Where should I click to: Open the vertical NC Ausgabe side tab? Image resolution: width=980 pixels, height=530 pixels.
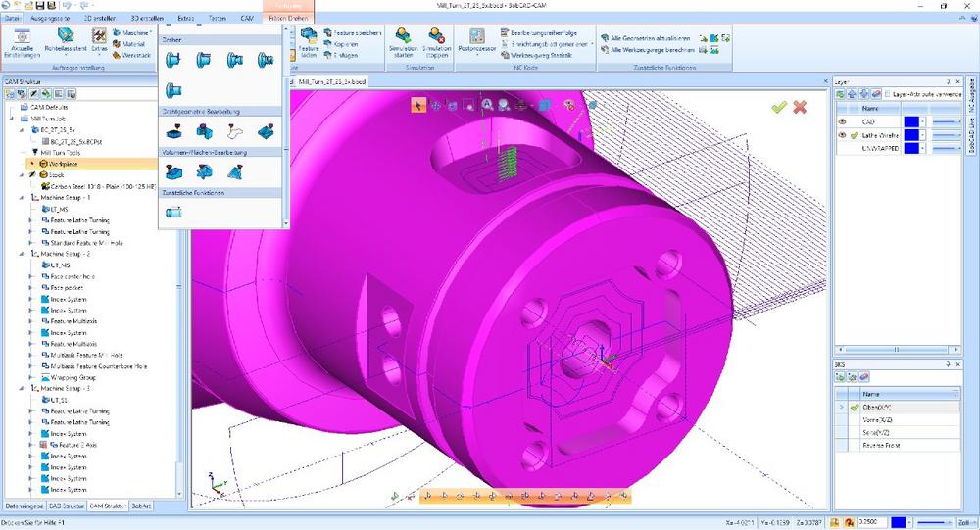(972, 96)
